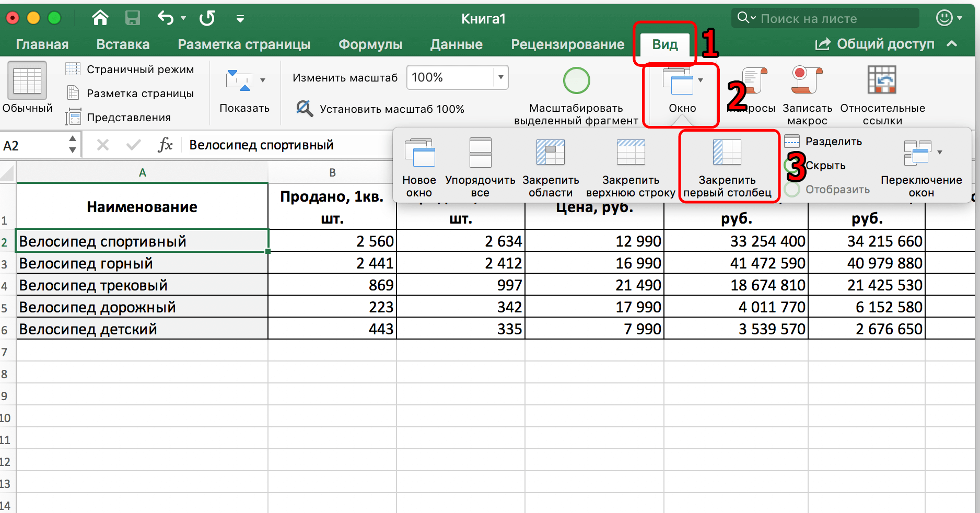
Task: Switch to the Формулы ribbon tab
Action: 370,44
